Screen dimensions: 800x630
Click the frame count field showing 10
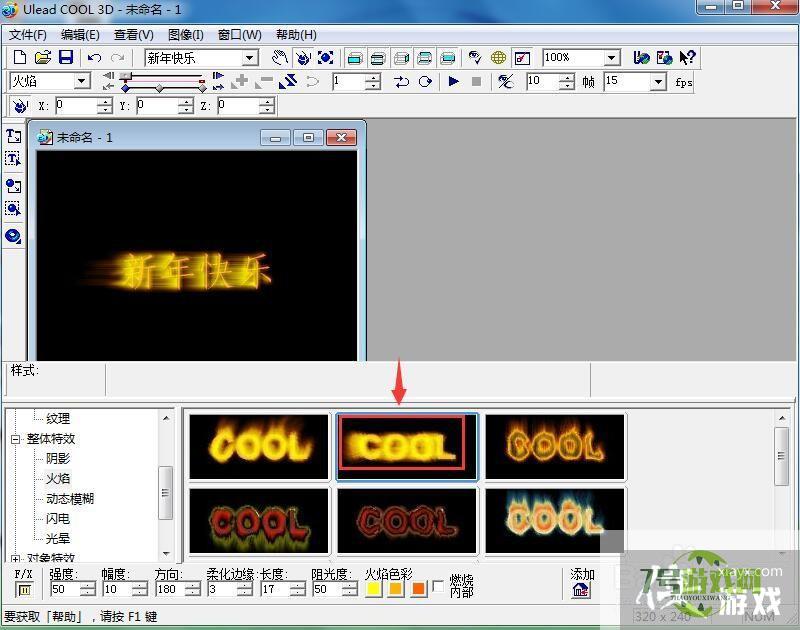543,82
